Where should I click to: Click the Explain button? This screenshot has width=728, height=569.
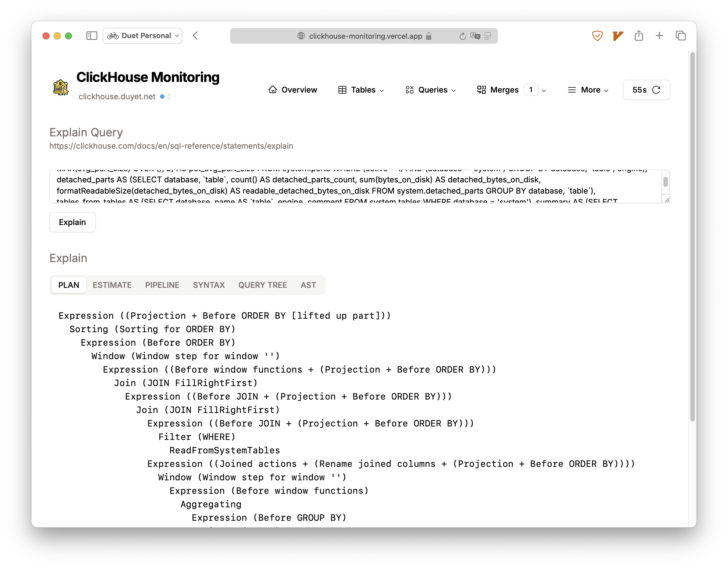pyautogui.click(x=72, y=222)
